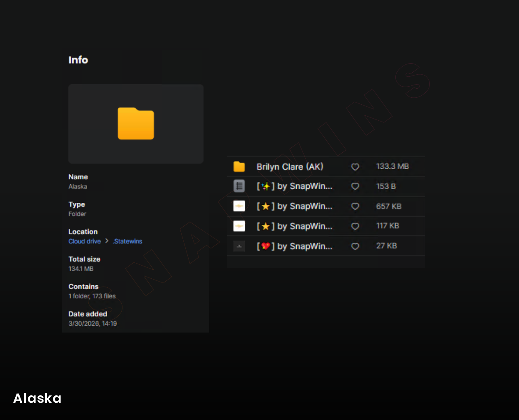This screenshot has height=420, width=519.
Task: Click the large folder preview in the Info panel
Action: point(136,124)
